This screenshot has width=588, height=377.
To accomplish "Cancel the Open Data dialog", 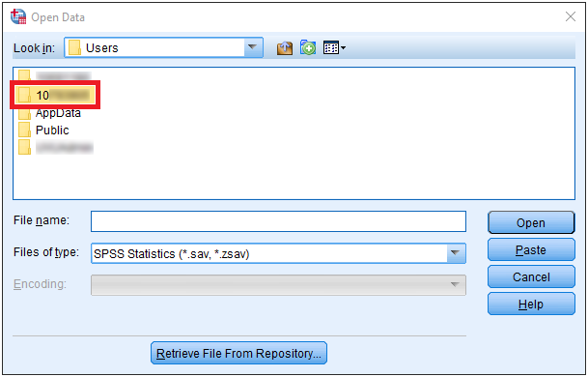I will pyautogui.click(x=531, y=276).
